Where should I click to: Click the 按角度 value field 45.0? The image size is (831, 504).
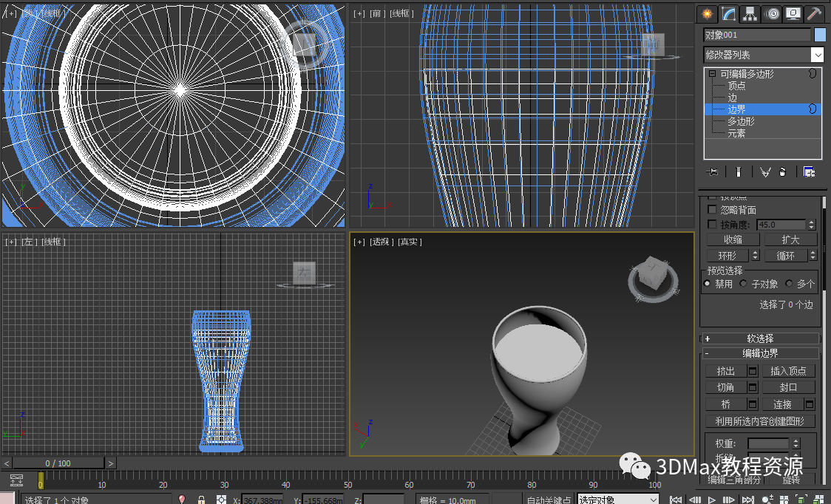tap(781, 225)
